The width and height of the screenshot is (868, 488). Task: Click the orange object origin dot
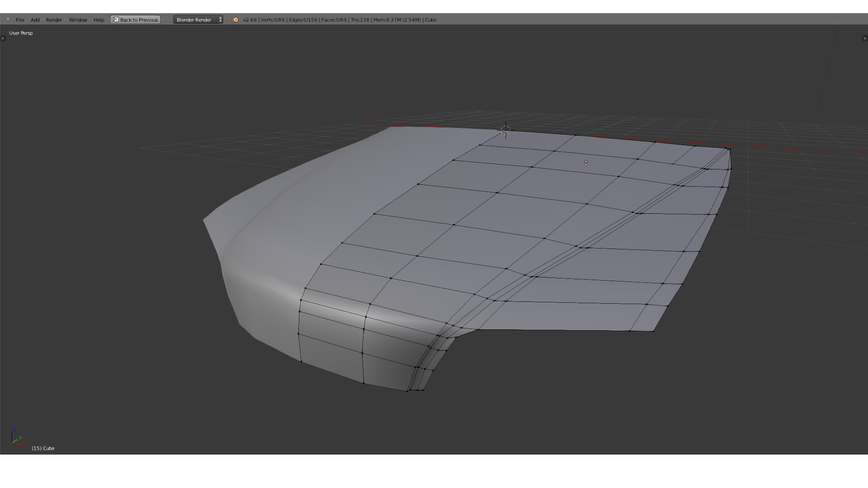pos(586,162)
